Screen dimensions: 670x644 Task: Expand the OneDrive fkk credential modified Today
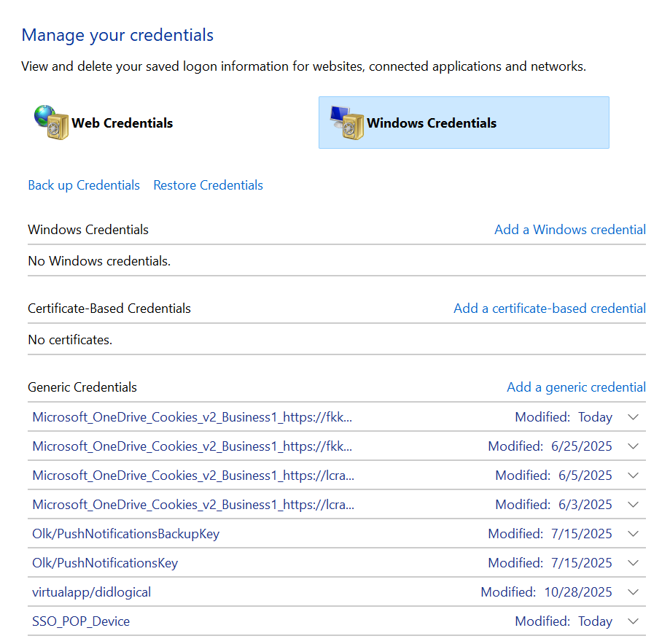click(x=634, y=417)
